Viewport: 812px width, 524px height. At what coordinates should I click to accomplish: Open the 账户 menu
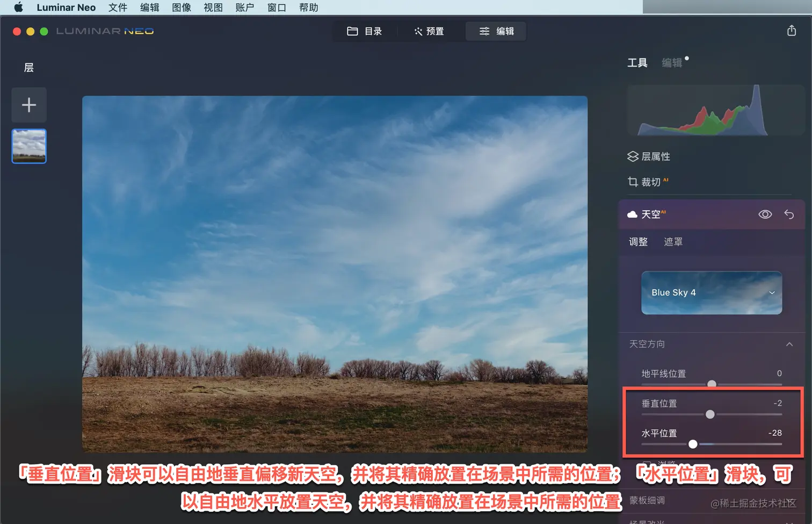click(x=245, y=8)
